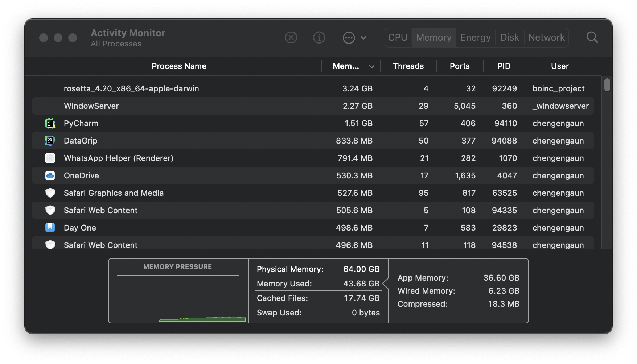This screenshot has height=364, width=637.
Task: Click the Wired Memory 6.23 GB value
Action: [x=504, y=291]
